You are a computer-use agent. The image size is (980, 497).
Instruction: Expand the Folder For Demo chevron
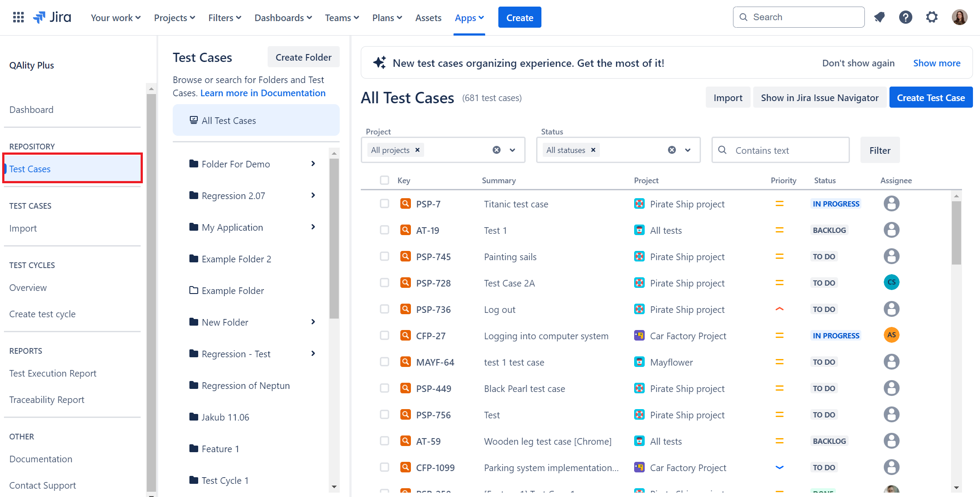coord(313,163)
